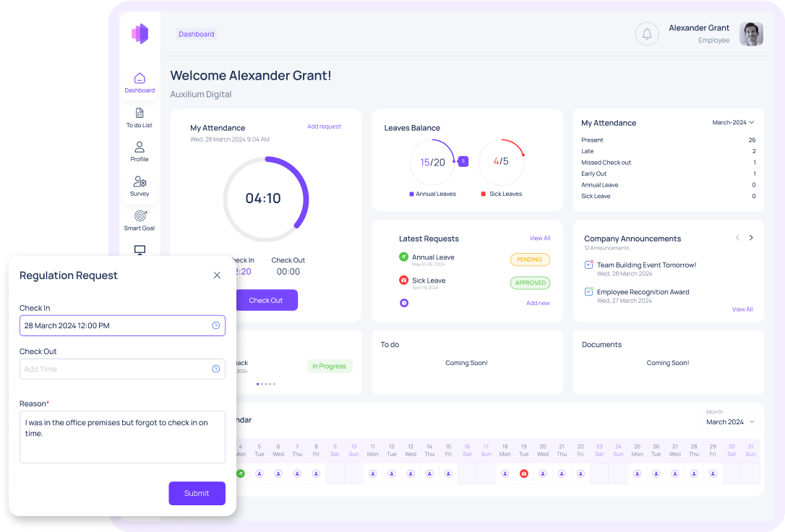Open Smart Goal in sidebar
The image size is (785, 532).
point(140,220)
